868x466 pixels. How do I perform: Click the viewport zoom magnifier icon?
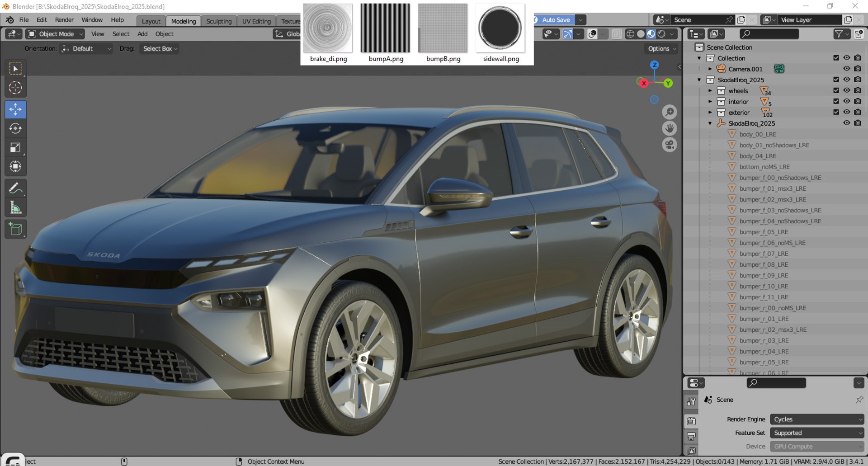pos(670,112)
